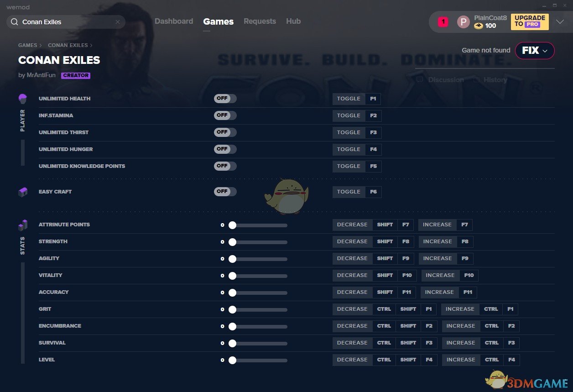
Task: Click the Survival slider knob
Action: 232,343
